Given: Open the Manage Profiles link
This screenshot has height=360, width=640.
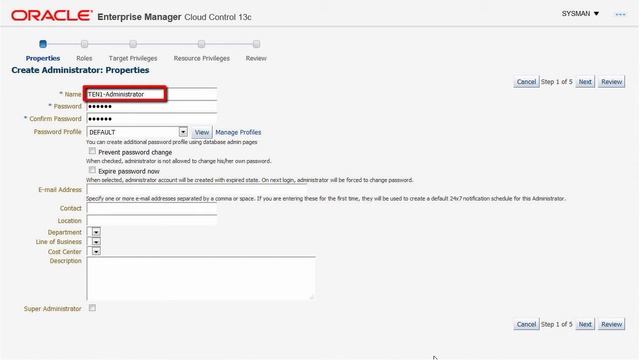Looking at the screenshot, I should tap(238, 132).
